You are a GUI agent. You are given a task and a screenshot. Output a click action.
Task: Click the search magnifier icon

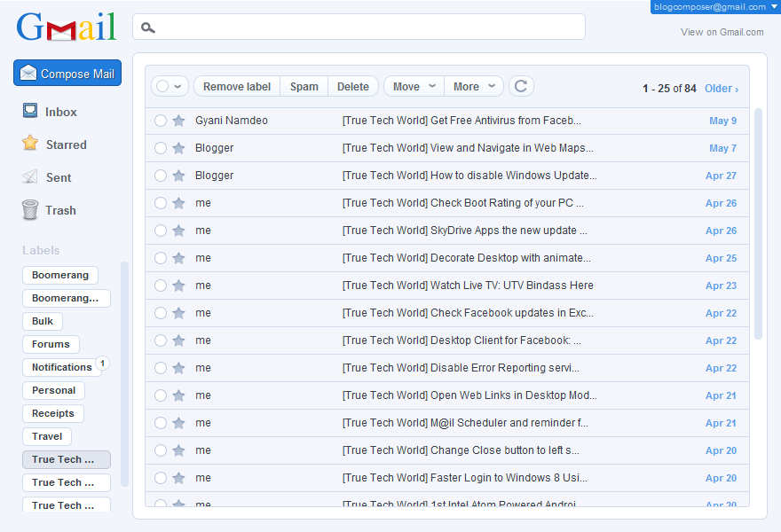coord(148,27)
